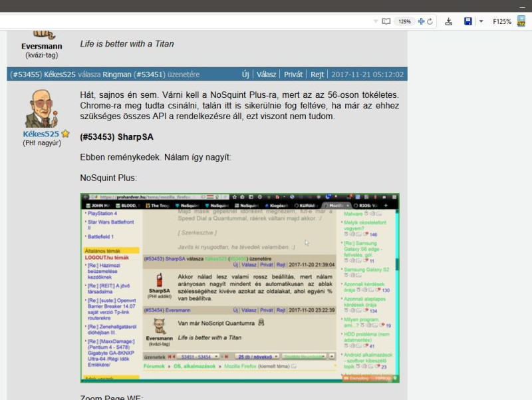532x400 pixels.
Task: Open Ringman profile in post header
Action: tap(117, 75)
